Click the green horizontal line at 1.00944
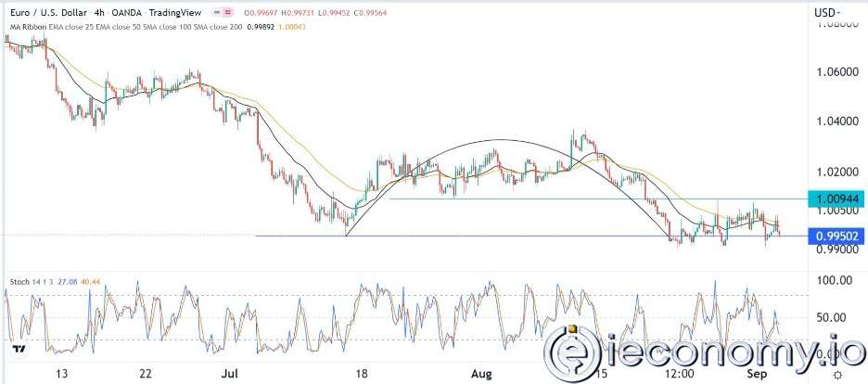868x384 pixels. click(x=598, y=198)
